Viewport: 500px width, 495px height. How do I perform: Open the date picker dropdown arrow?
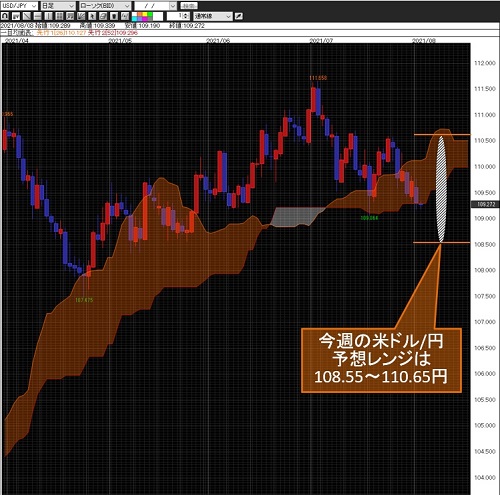point(172,6)
